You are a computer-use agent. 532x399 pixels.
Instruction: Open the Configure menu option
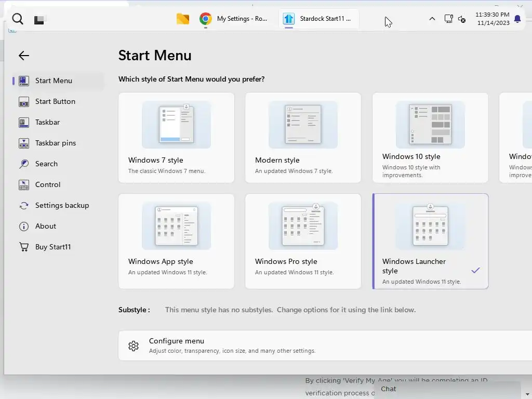(x=325, y=345)
